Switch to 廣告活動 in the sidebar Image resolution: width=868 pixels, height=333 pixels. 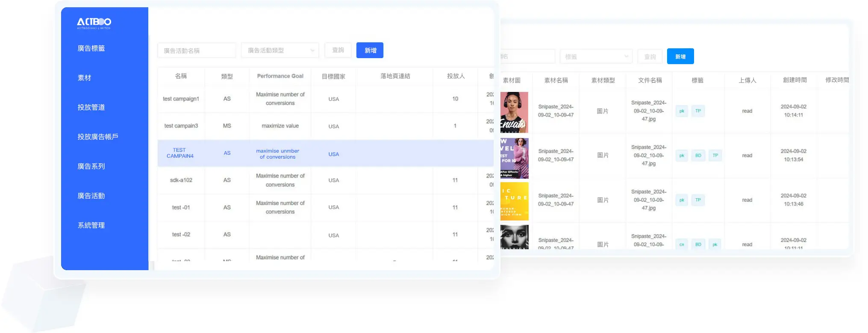coord(91,196)
